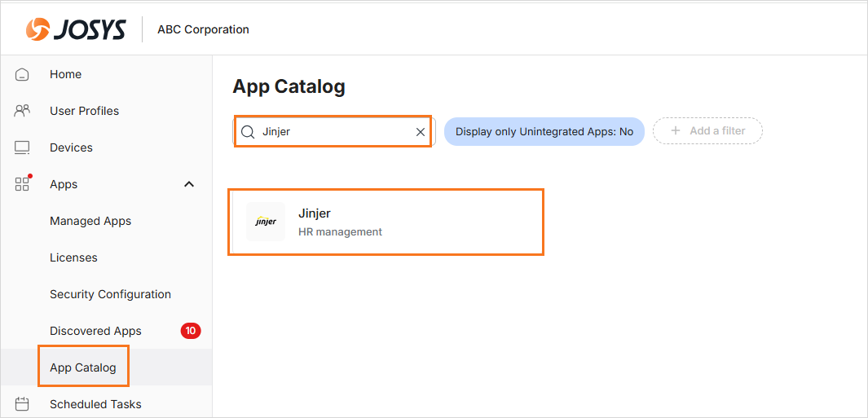Click the App Catalog page heading
This screenshot has height=418, width=868.
[289, 87]
